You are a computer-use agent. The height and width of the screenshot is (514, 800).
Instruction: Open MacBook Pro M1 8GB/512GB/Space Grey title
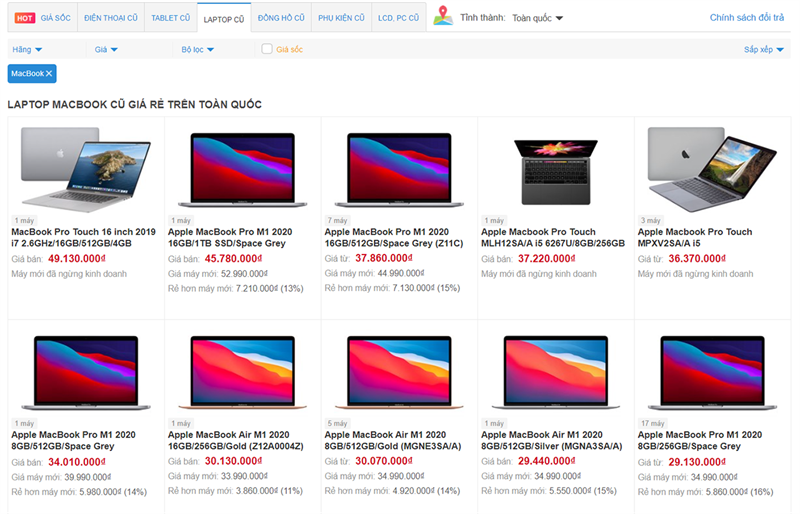pos(73,440)
